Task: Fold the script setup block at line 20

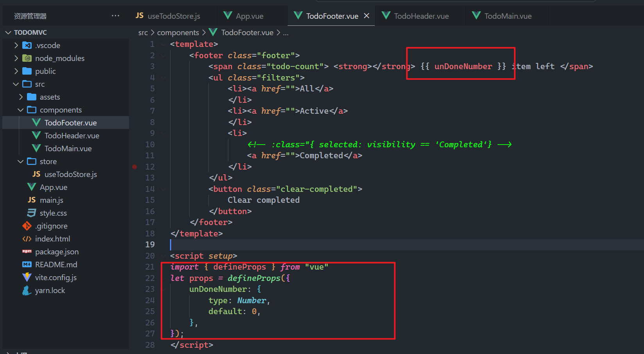Action: pyautogui.click(x=163, y=256)
